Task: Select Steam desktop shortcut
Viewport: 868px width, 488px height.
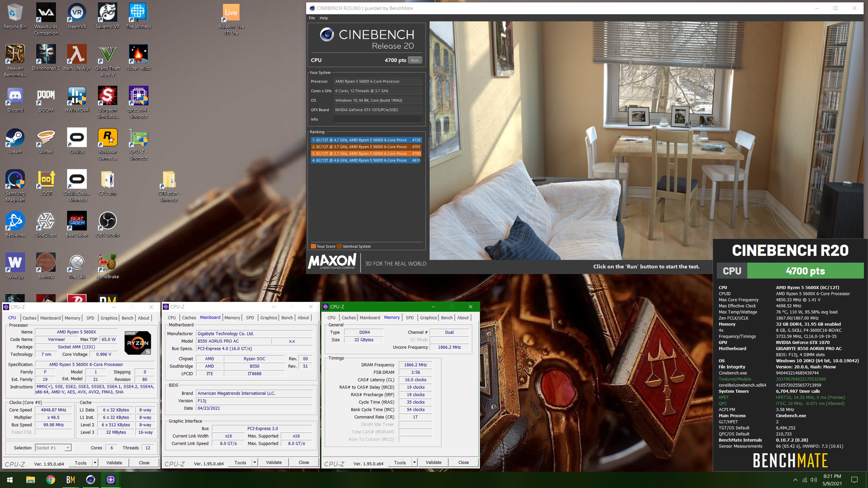Action: (x=15, y=141)
